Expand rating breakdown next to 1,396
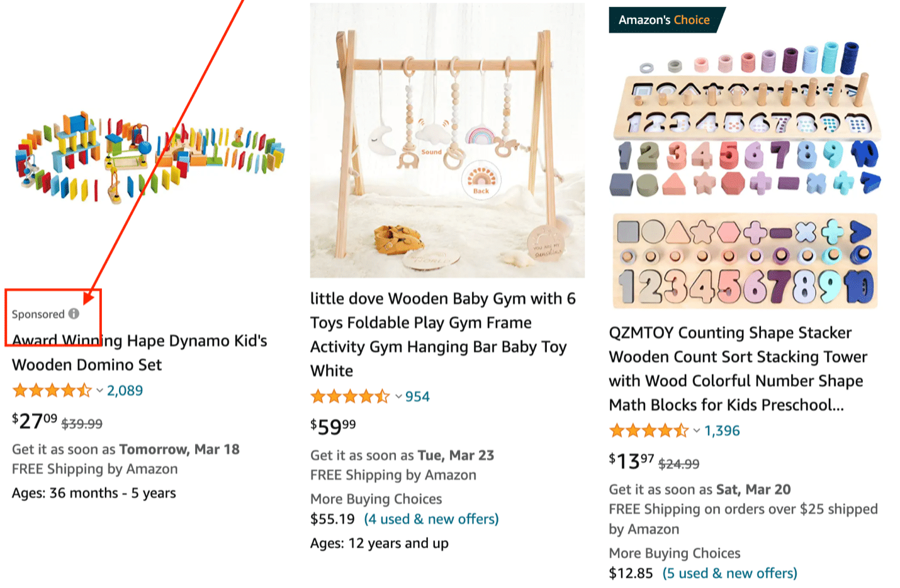The height and width of the screenshot is (588, 900). click(697, 430)
